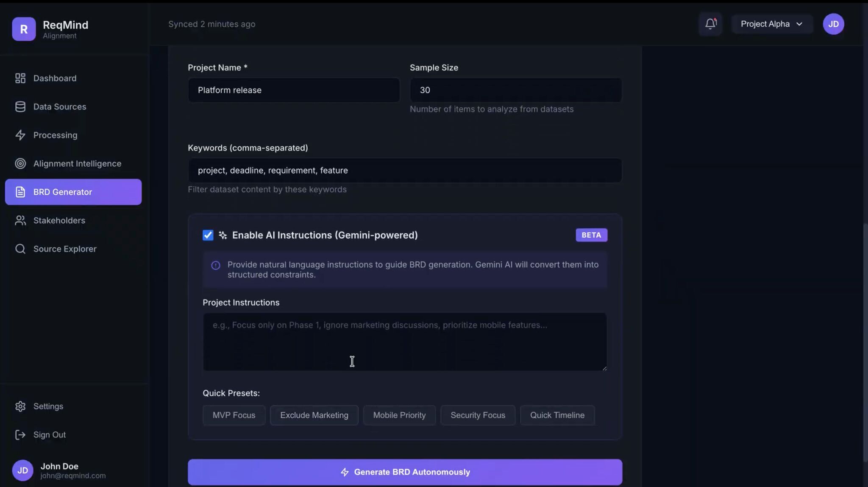Apply the Mobile Priority preset
Screen dimensions: 868x487
point(399,415)
